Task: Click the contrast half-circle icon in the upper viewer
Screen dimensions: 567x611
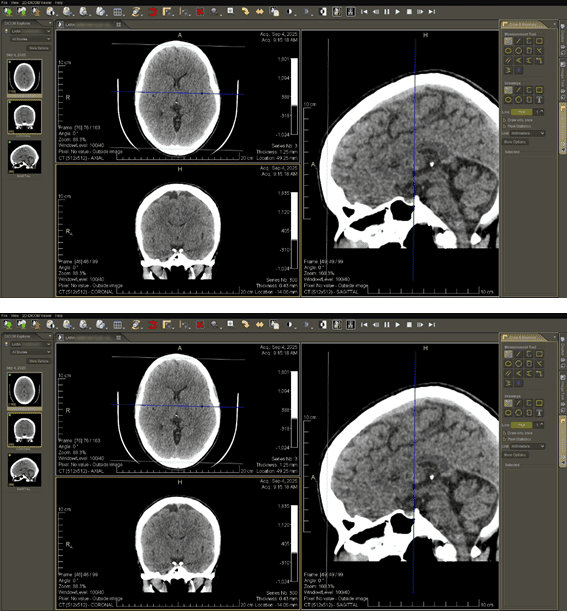Action: [x=290, y=12]
